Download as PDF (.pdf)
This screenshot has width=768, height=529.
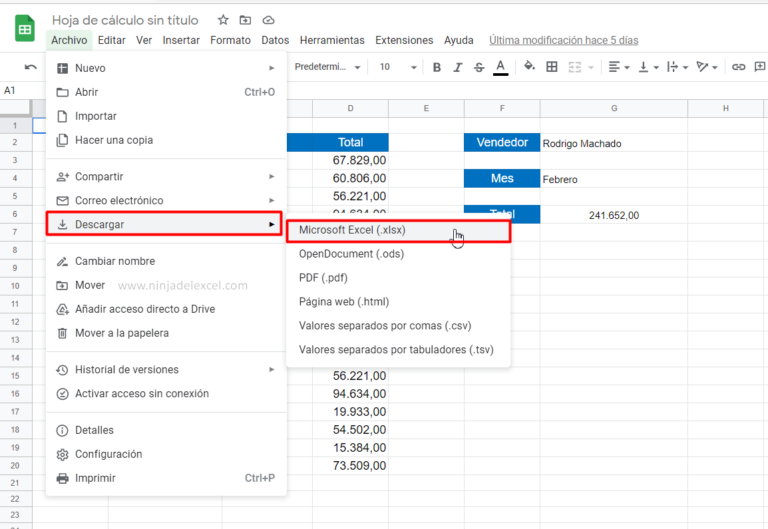point(398,278)
